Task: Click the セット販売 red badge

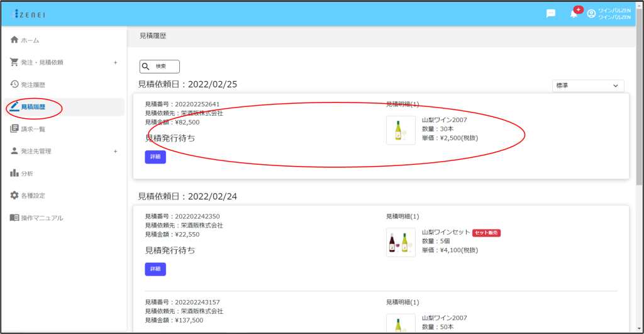Action: click(x=486, y=233)
